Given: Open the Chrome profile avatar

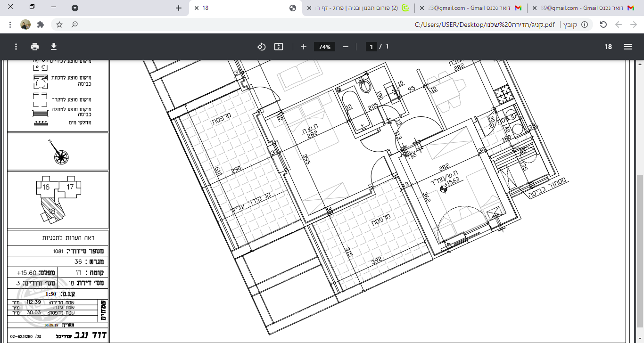Looking at the screenshot, I should (25, 24).
